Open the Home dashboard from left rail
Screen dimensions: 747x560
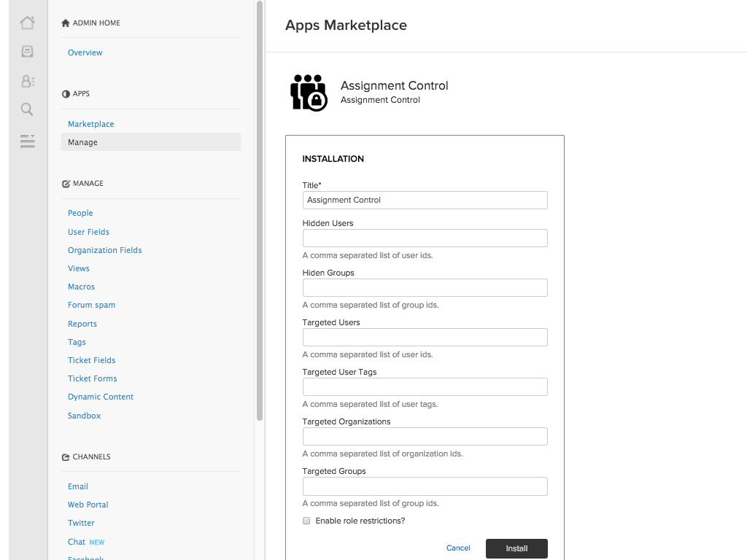(x=27, y=22)
